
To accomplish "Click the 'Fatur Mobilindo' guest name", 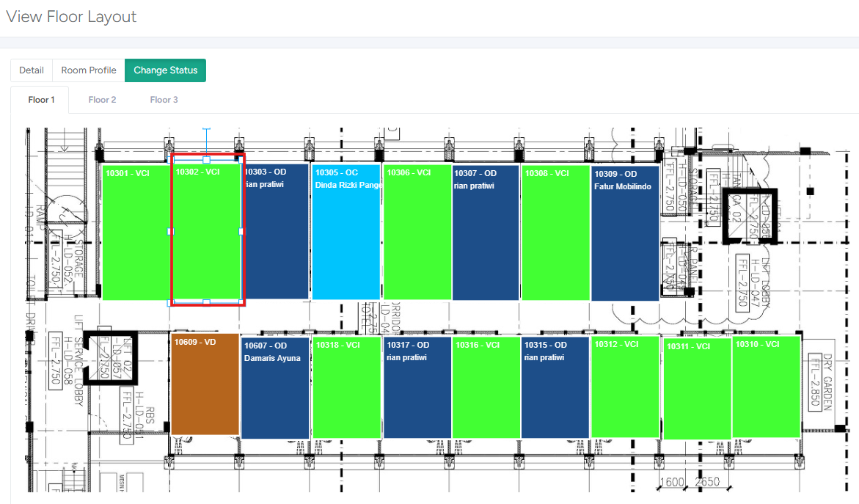I will click(x=622, y=187).
